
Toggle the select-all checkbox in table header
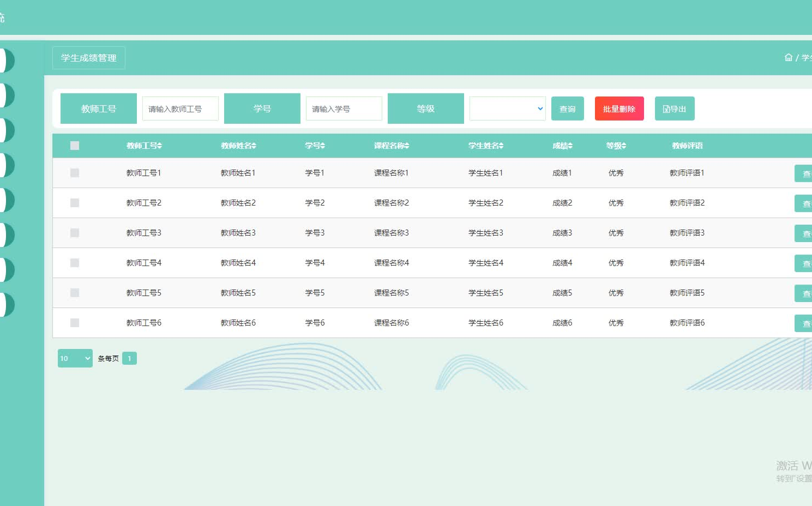(74, 145)
